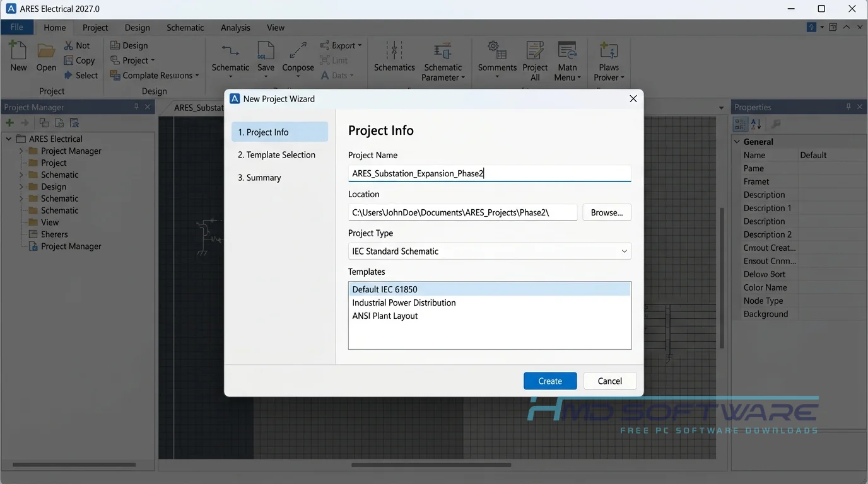
Task: Click the Location path field
Action: 462,212
